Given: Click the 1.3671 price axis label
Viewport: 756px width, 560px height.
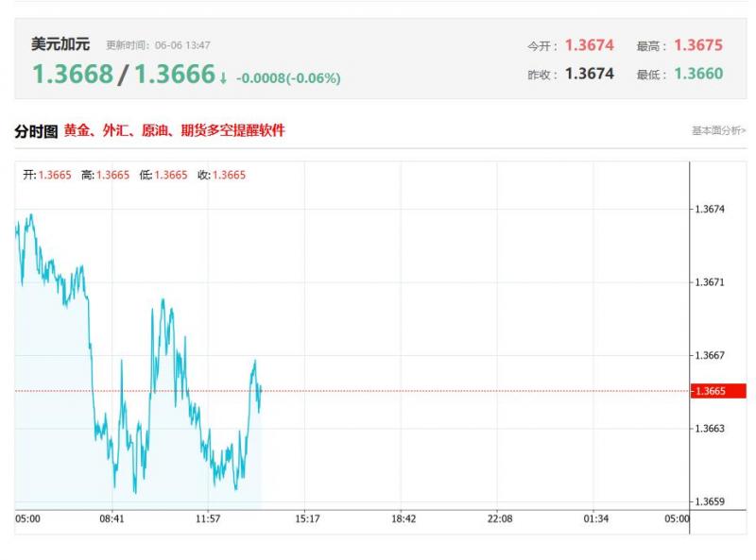Looking at the screenshot, I should pos(710,282).
